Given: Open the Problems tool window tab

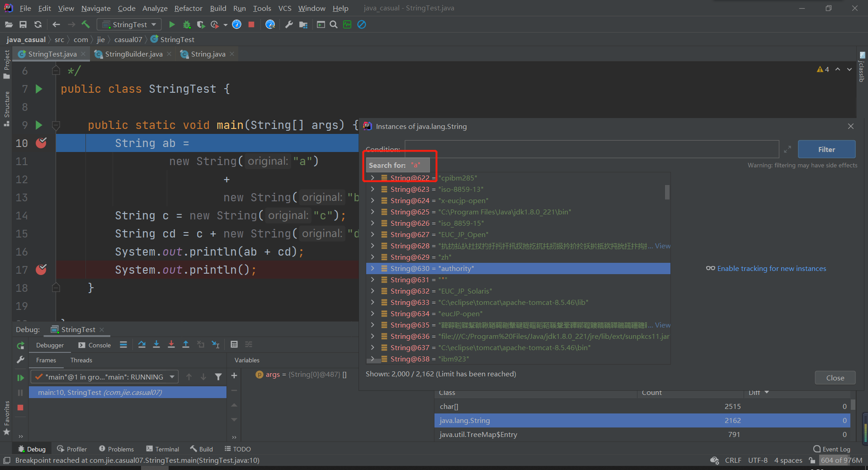Looking at the screenshot, I should 116,449.
